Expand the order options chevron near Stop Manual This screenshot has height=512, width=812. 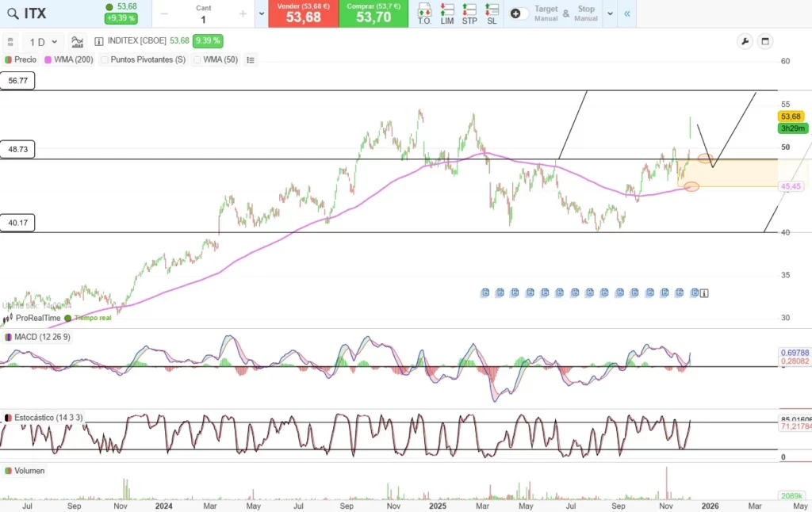[x=610, y=13]
